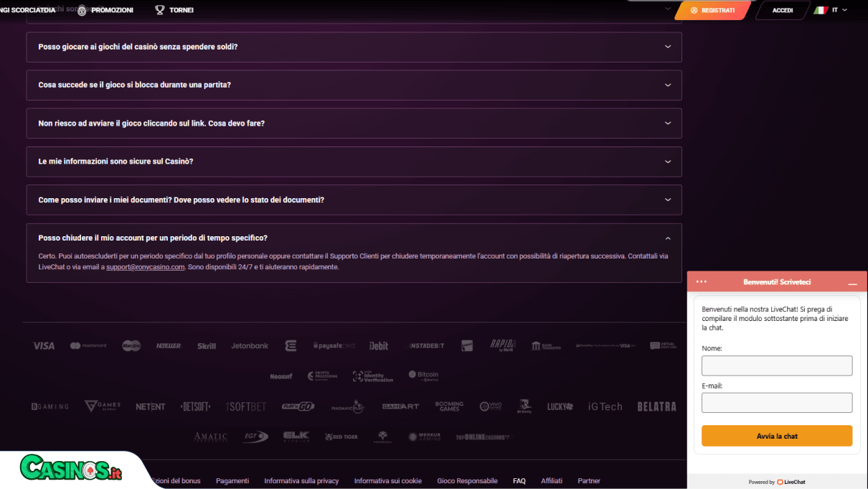Focus the E-mail input field in LiveChat

(777, 403)
